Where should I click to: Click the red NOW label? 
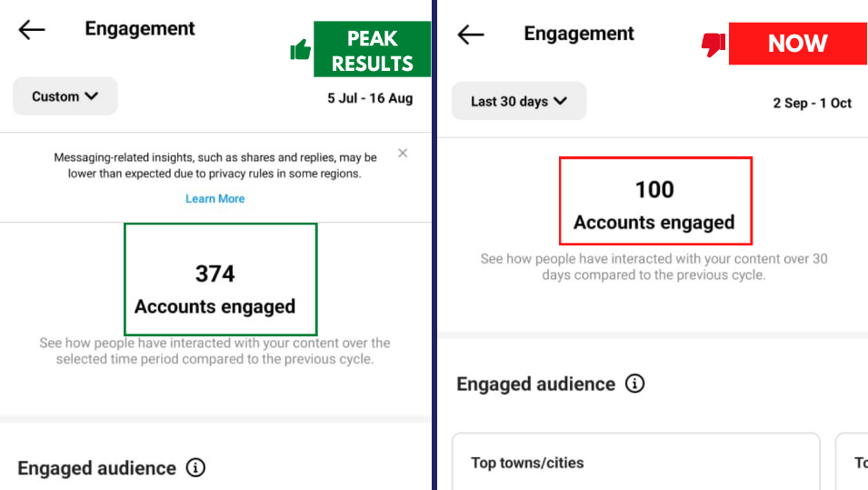click(x=796, y=44)
